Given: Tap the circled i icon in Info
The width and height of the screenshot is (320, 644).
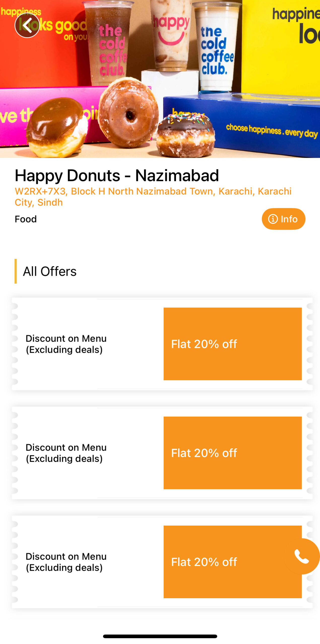Looking at the screenshot, I should point(273,219).
